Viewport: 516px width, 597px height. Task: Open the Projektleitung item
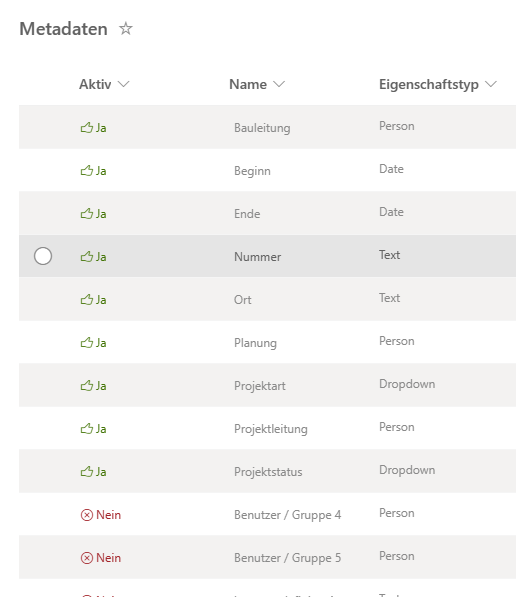click(x=271, y=429)
